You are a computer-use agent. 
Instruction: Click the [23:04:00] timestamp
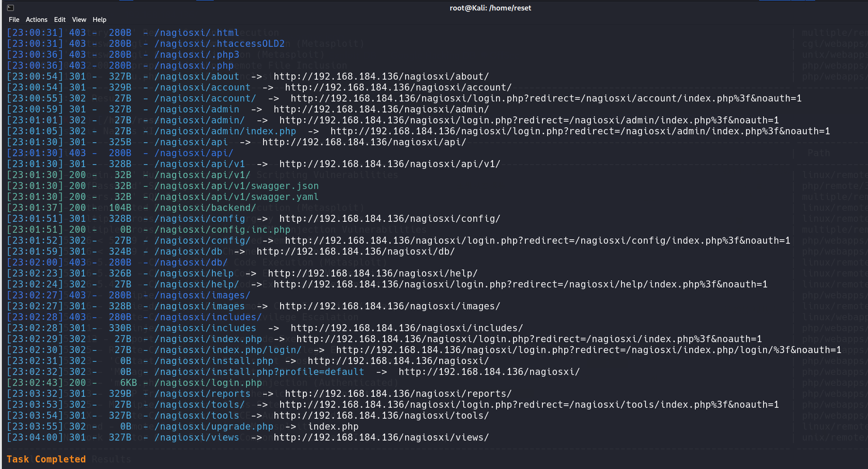coord(35,437)
